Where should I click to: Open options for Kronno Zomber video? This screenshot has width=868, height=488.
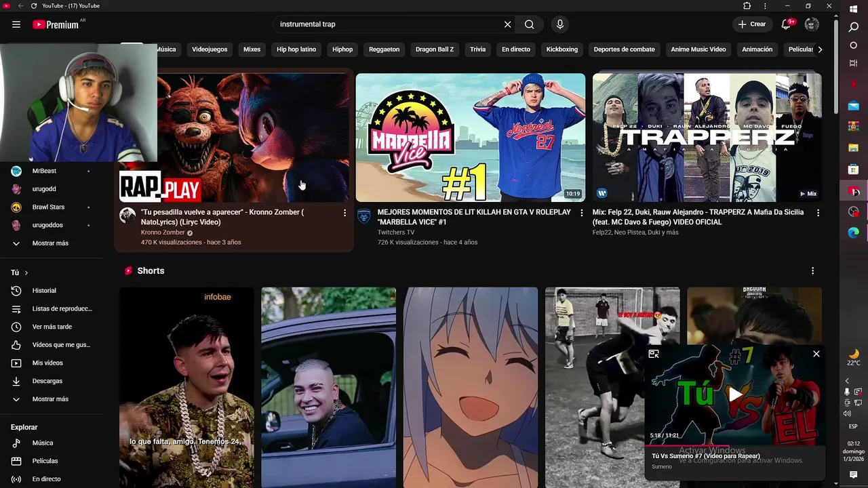tap(344, 213)
